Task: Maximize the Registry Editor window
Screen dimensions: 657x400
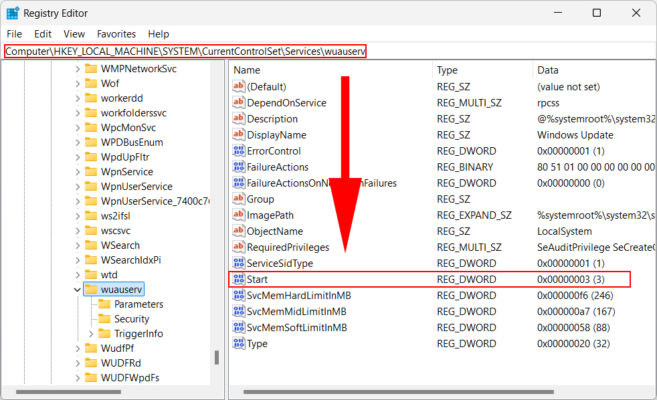Action: click(x=597, y=13)
